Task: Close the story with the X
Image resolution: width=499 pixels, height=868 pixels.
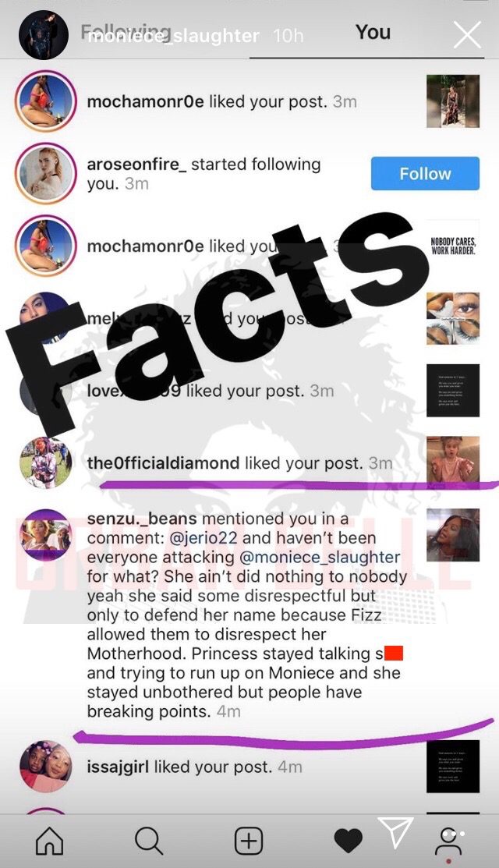Action: click(x=468, y=35)
